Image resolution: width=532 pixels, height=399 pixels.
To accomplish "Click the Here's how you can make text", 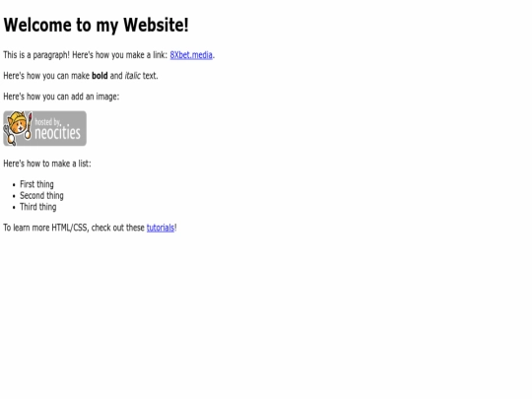I will click(46, 76).
